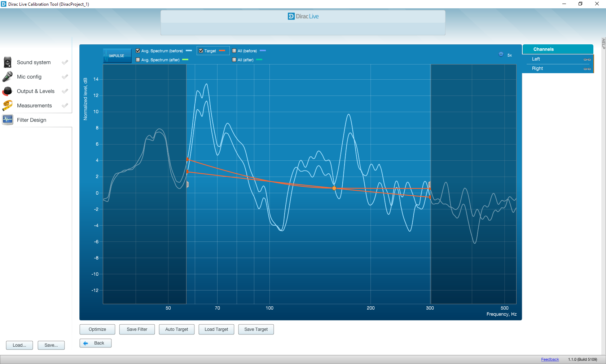Click the Avg. Spectrum (before) legend line
606x364 pixels.
pyautogui.click(x=189, y=50)
